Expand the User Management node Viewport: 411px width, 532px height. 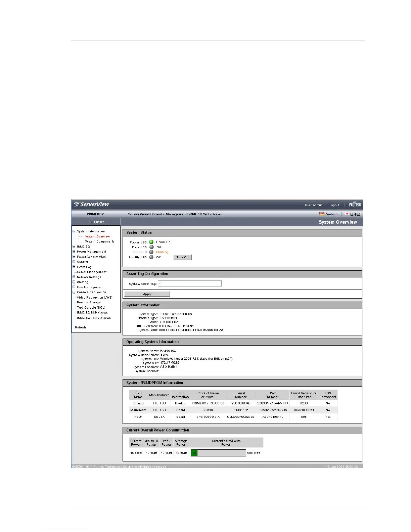(74, 287)
